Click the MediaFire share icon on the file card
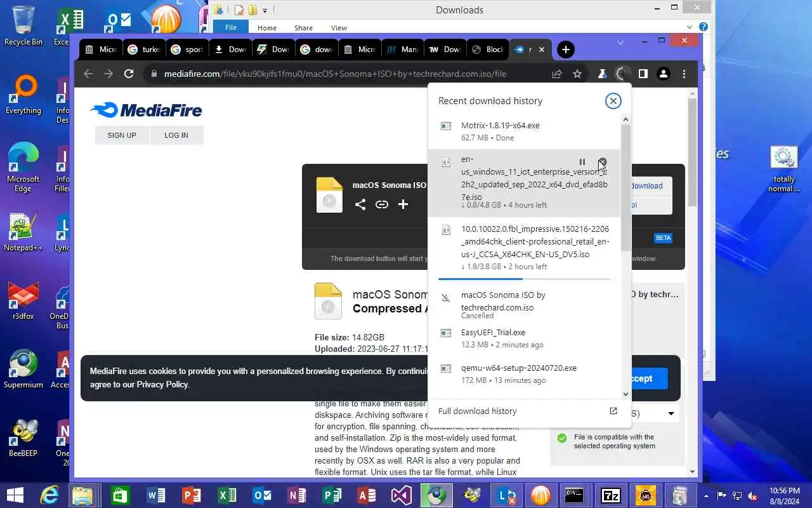Image resolution: width=812 pixels, height=508 pixels. [360, 204]
